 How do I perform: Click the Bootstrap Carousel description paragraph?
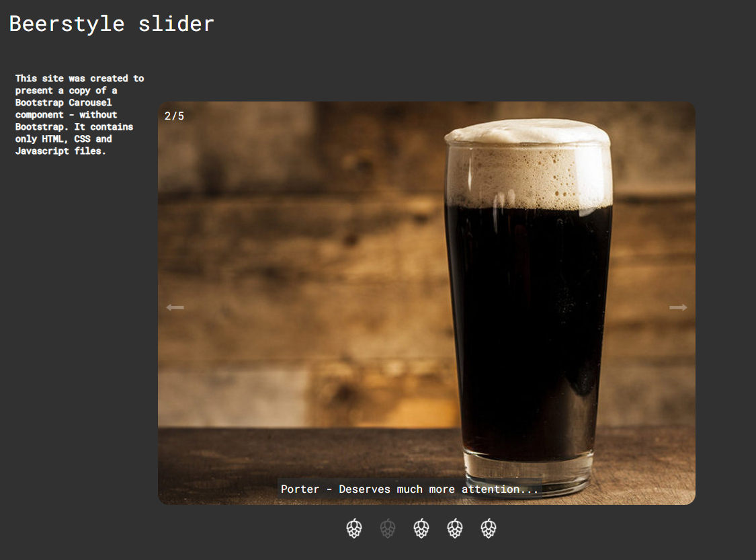tap(79, 115)
